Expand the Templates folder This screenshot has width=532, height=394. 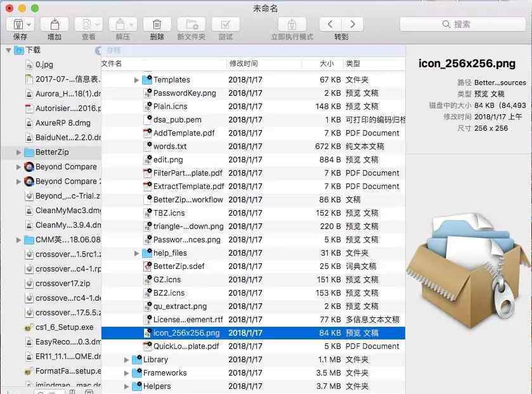[x=136, y=80]
